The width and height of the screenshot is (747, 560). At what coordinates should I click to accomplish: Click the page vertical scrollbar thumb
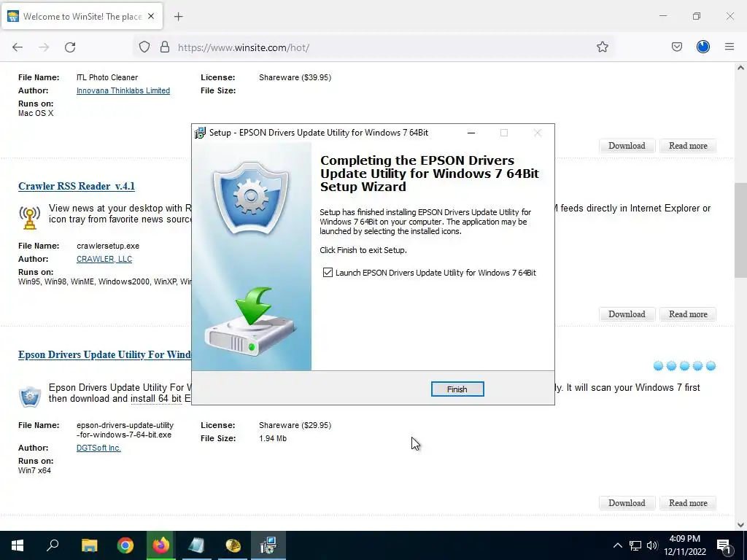(x=740, y=230)
